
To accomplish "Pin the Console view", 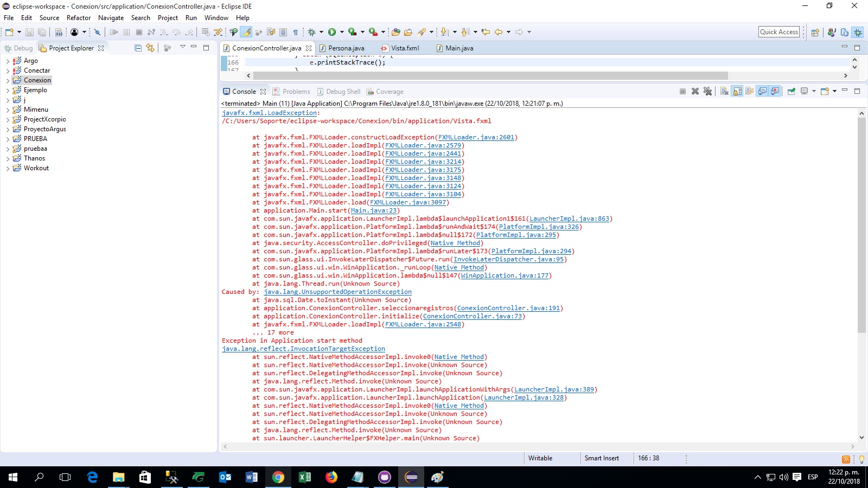I will coord(791,91).
